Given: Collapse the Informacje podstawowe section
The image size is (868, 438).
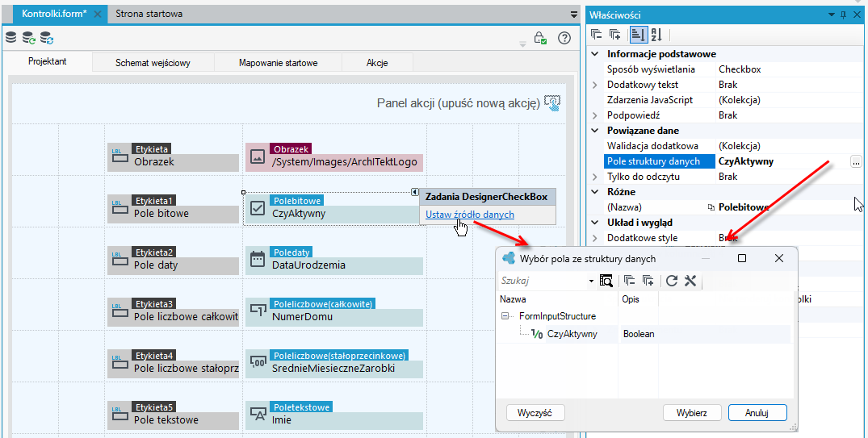Looking at the screenshot, I should point(595,54).
